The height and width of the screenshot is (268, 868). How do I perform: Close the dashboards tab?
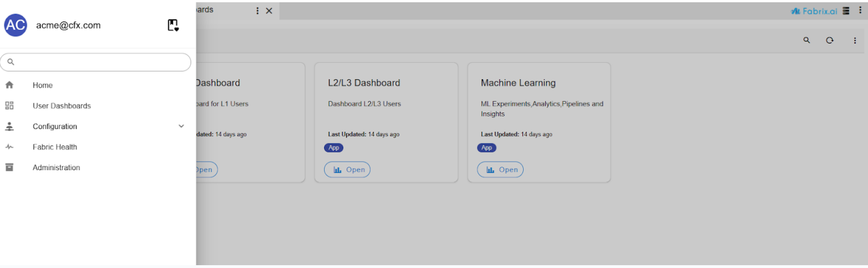pos(269,11)
